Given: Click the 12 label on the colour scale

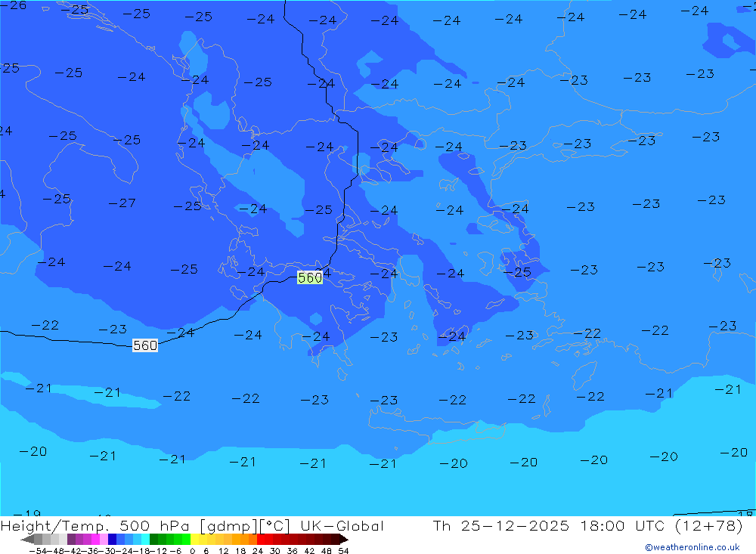Looking at the screenshot, I should 224,551.
